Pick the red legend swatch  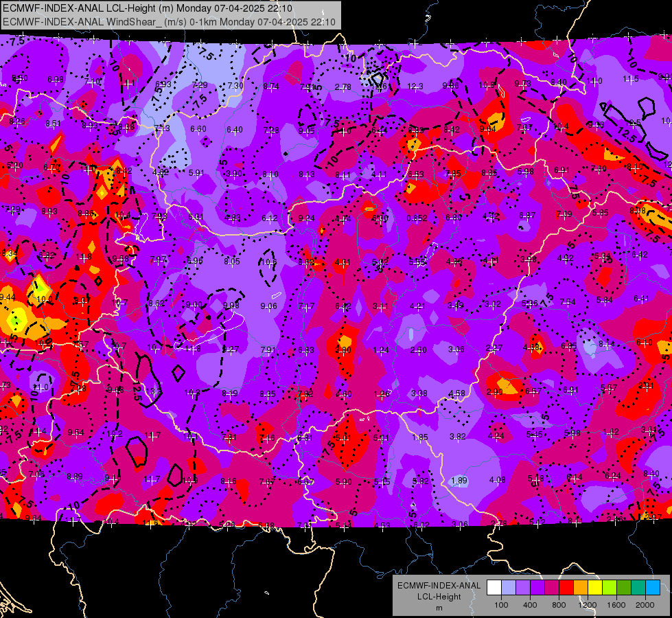[566, 588]
